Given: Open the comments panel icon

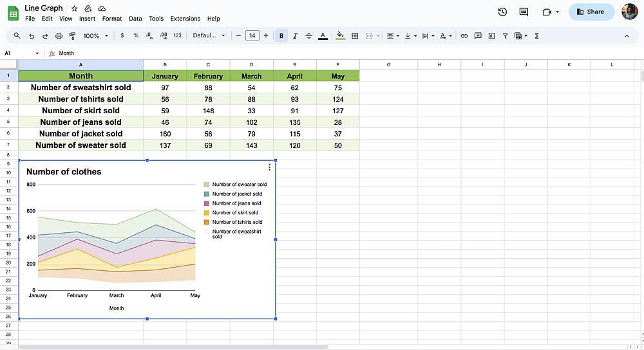Looking at the screenshot, I should [524, 12].
